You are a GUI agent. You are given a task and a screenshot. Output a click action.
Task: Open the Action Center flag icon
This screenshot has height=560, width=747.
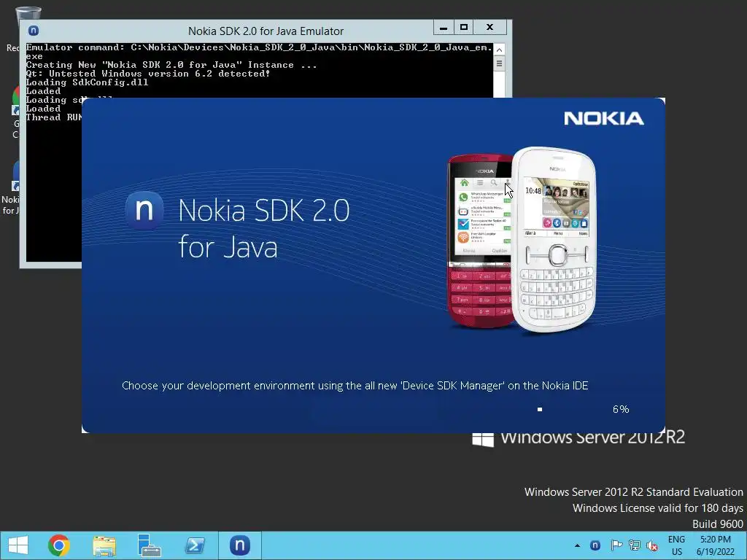[616, 545]
